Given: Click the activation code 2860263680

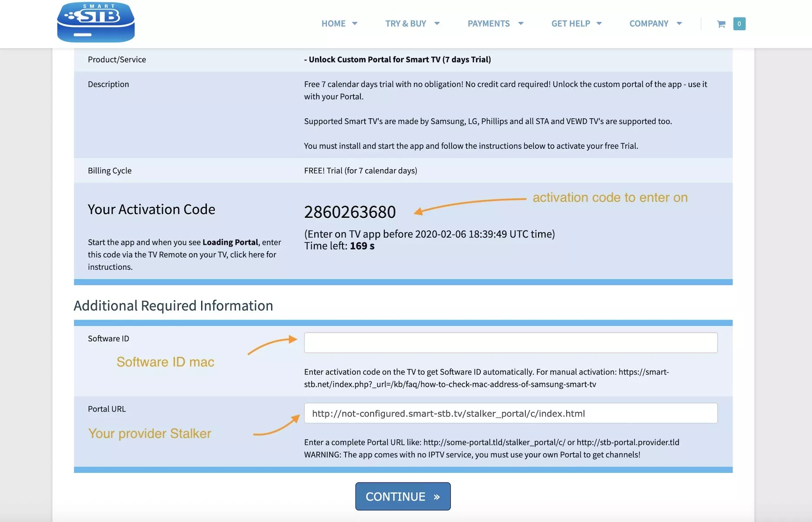Looking at the screenshot, I should pyautogui.click(x=350, y=212).
